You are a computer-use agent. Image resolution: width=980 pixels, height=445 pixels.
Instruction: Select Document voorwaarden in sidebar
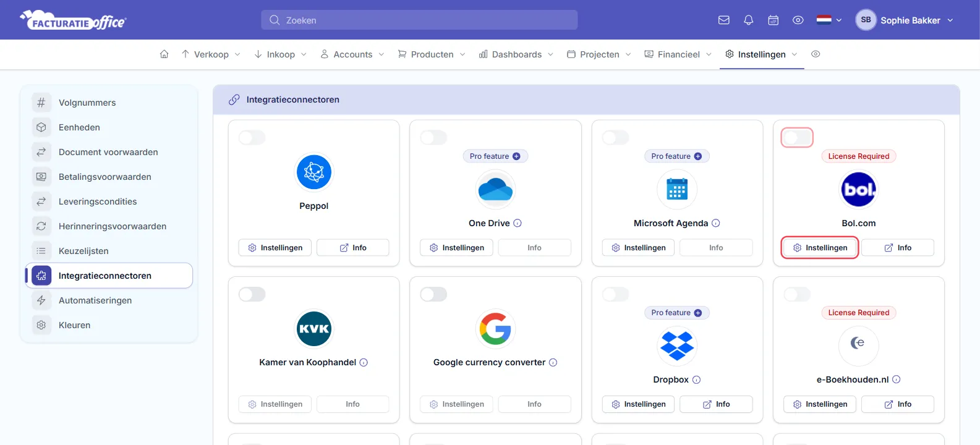[109, 152]
